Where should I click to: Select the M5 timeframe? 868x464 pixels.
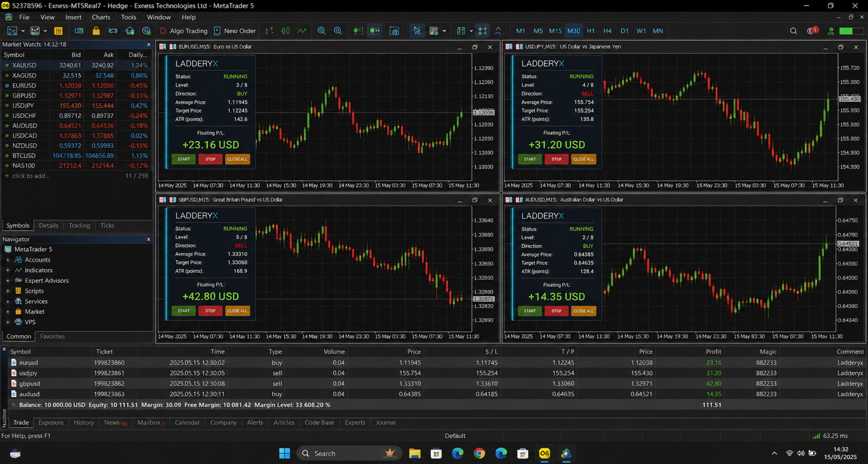[538, 31]
